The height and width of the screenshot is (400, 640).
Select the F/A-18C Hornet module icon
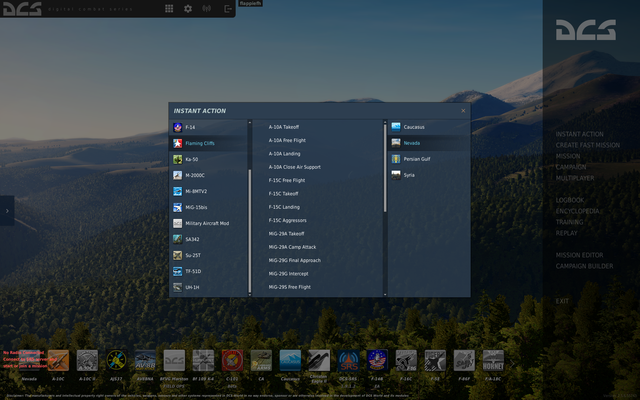[x=493, y=360]
